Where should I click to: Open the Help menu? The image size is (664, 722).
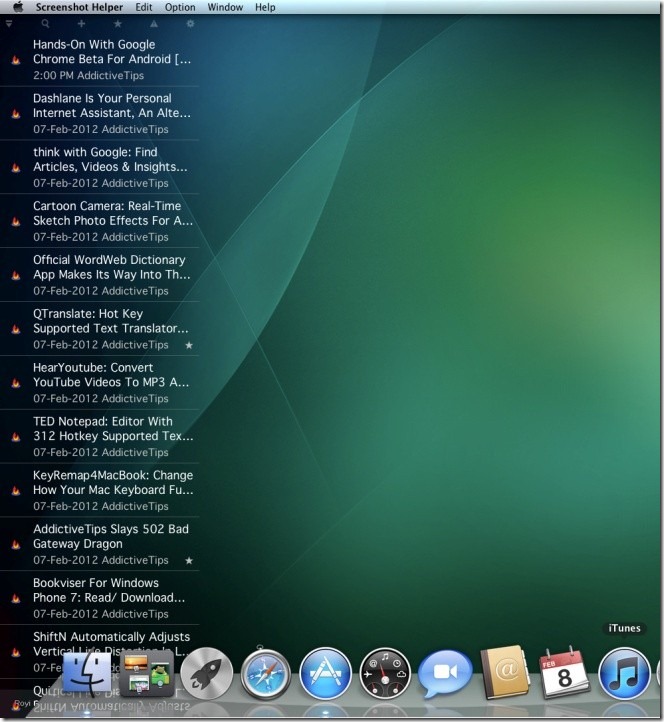point(265,7)
